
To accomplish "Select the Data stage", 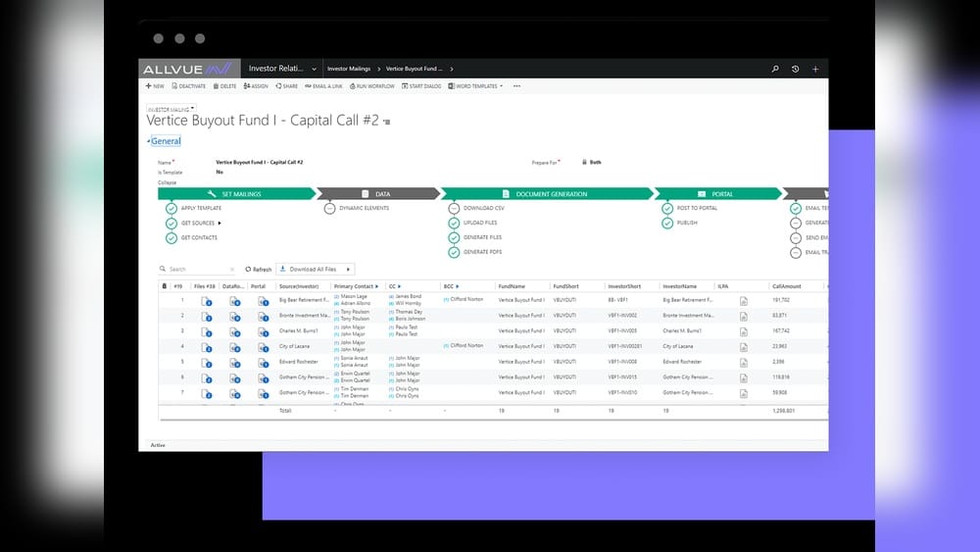I will coord(377,194).
